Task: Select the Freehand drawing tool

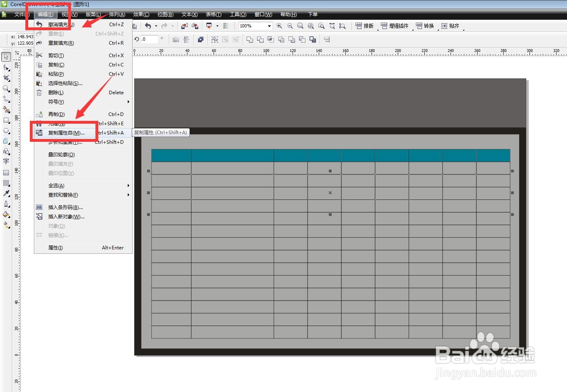Action: (6, 99)
